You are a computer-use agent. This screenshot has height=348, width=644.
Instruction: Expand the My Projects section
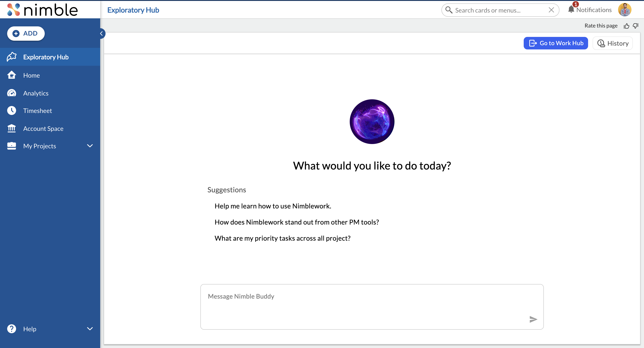(x=90, y=146)
